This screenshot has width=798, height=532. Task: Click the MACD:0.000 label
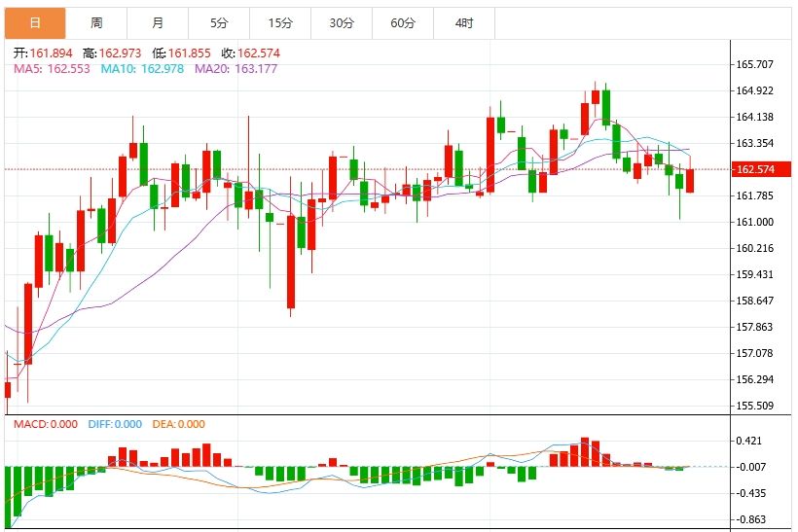point(46,424)
